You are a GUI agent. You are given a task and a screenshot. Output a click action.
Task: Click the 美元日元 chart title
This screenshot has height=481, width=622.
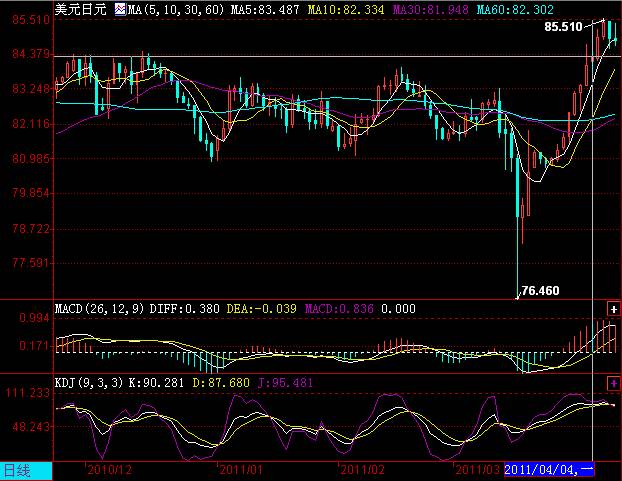[x=81, y=9]
